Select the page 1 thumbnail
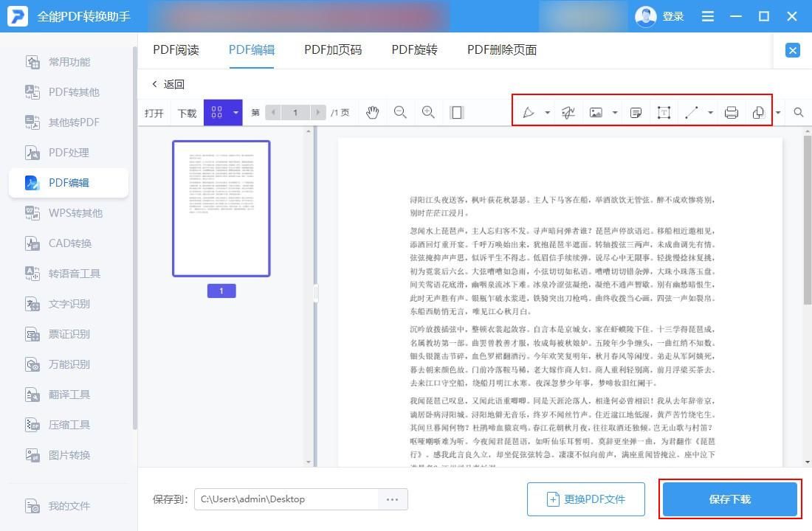The image size is (812, 531). coord(221,209)
